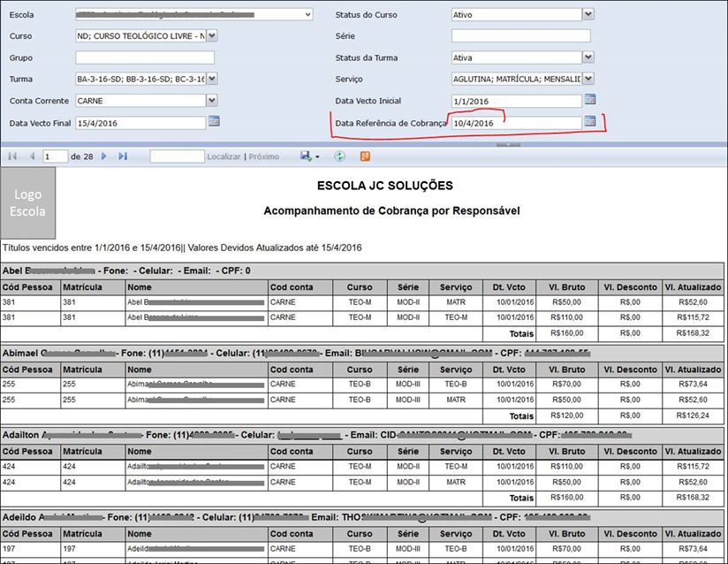Screen dimensions: 728x564
Task: Open calendar for Data Vecto Inicial
Action: pyautogui.click(x=590, y=99)
